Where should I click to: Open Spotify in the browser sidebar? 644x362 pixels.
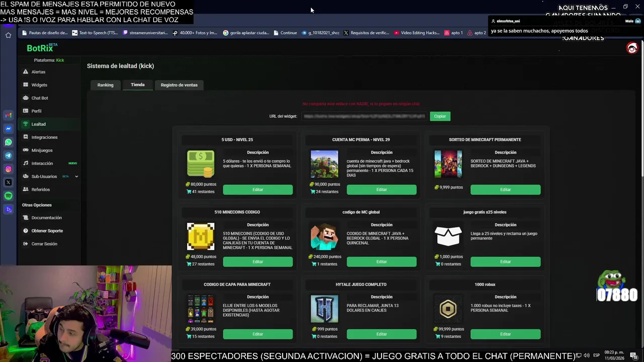click(x=8, y=196)
